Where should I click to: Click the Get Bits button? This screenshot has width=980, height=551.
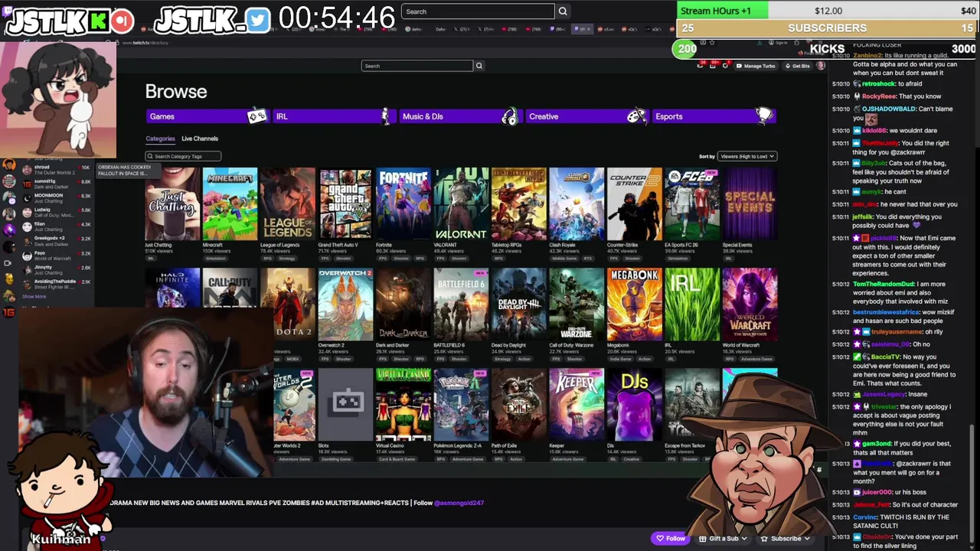(x=798, y=66)
